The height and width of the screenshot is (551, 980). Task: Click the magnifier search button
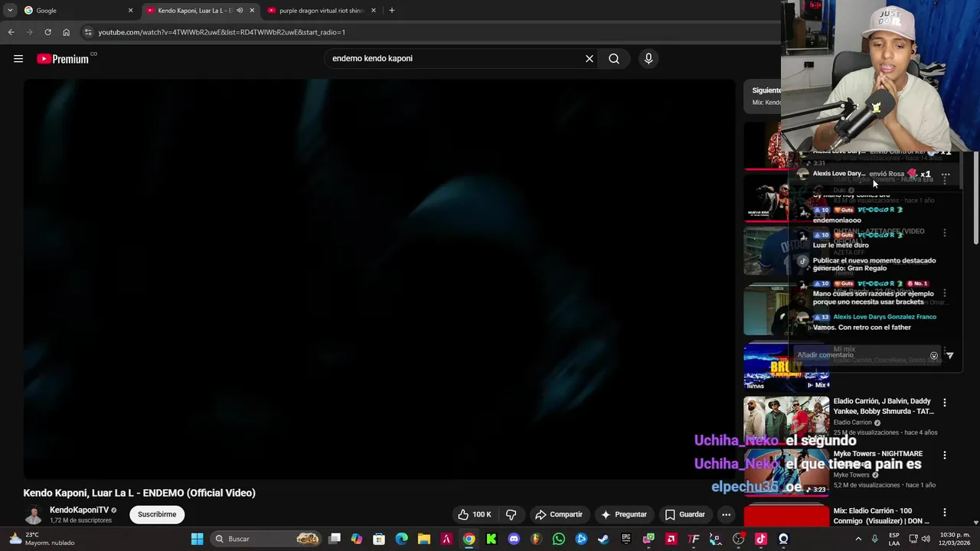[x=614, y=59]
